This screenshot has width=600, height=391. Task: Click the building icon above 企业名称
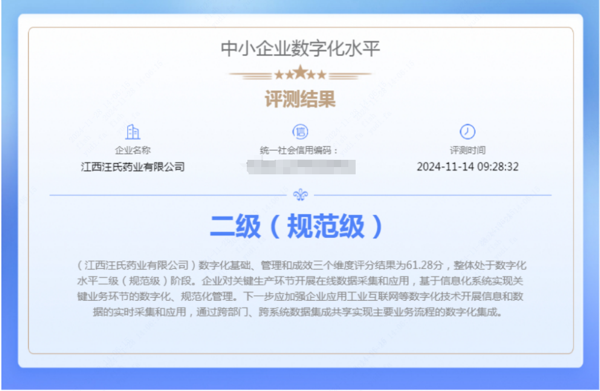[x=132, y=132]
